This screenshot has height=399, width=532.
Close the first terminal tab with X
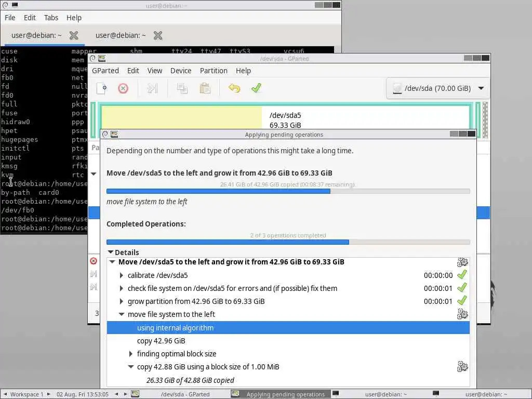[x=74, y=35]
